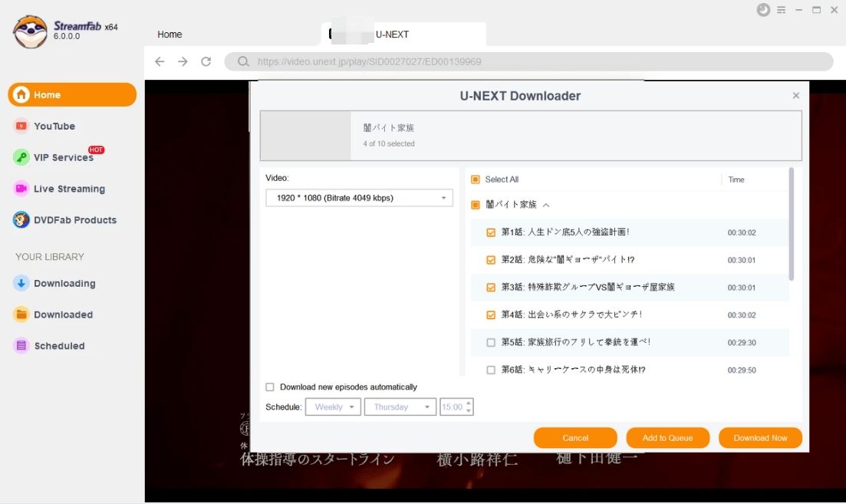The width and height of the screenshot is (846, 504).
Task: Collapse the 闇バイト家族 season chevron
Action: [546, 205]
